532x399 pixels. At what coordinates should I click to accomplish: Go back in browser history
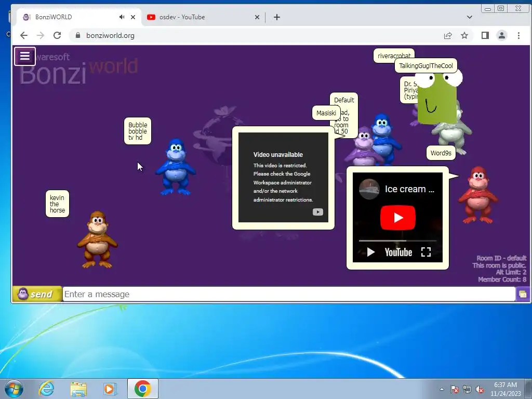(x=23, y=35)
